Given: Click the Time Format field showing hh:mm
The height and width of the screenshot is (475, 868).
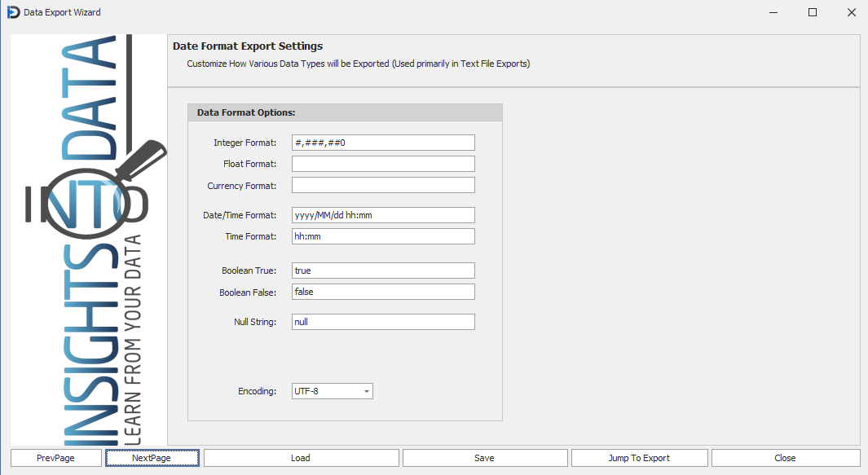Looking at the screenshot, I should [x=383, y=236].
